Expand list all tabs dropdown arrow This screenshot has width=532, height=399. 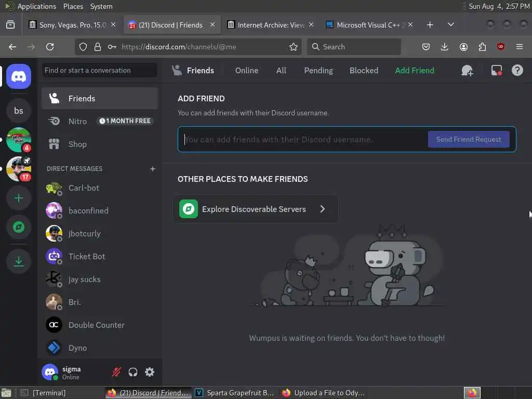[451, 25]
